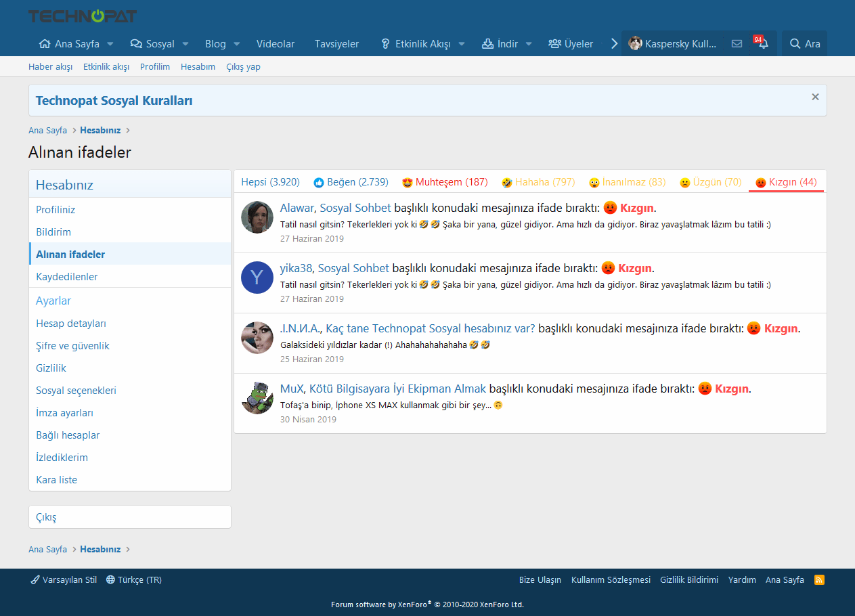Open İmza ayarları settings

[130, 413]
